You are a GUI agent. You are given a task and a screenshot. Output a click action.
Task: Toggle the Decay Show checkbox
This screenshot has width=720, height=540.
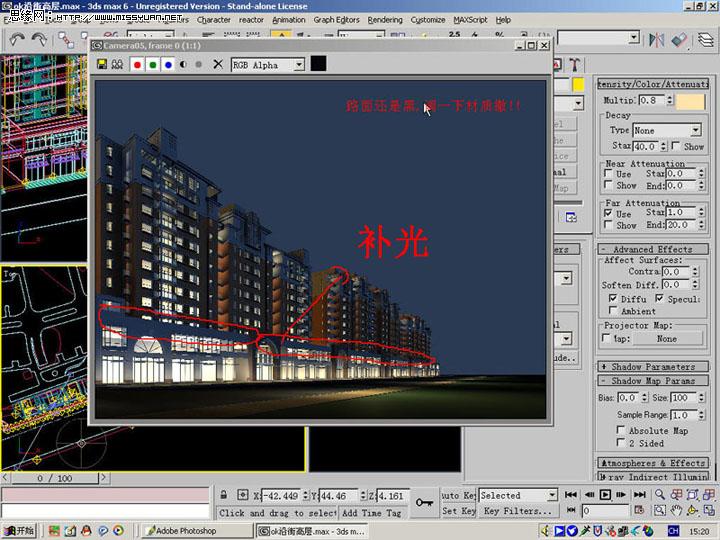coord(675,145)
